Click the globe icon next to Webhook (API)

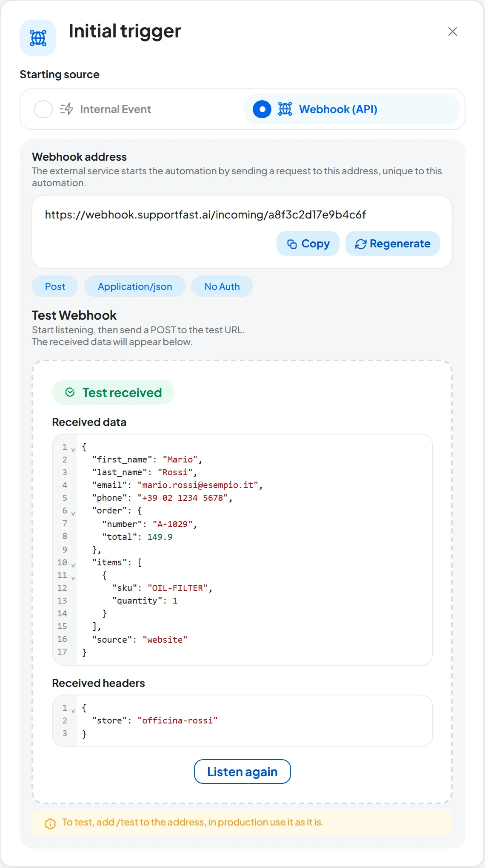click(285, 109)
